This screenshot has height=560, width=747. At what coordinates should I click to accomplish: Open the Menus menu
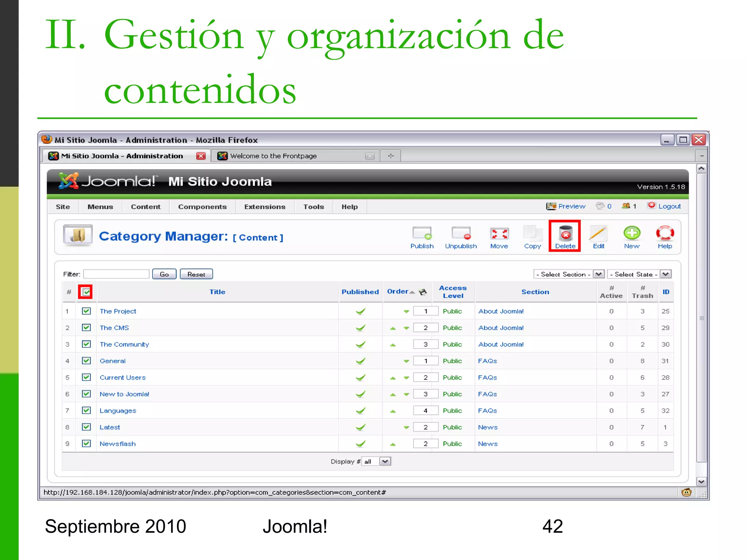point(100,207)
